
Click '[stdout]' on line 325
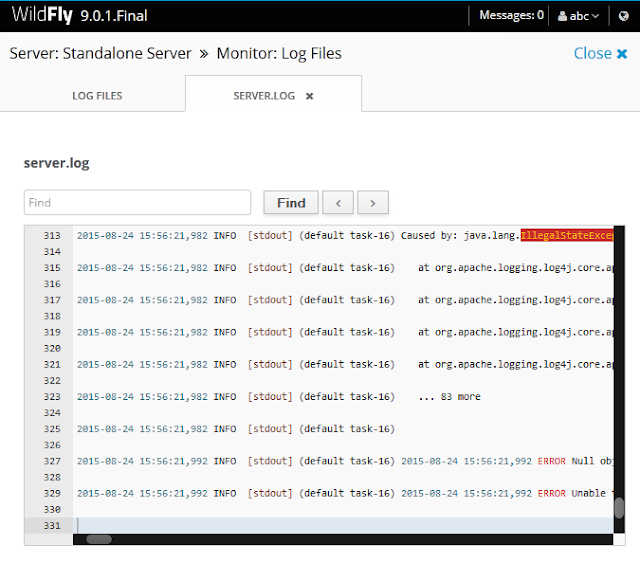tap(270, 429)
